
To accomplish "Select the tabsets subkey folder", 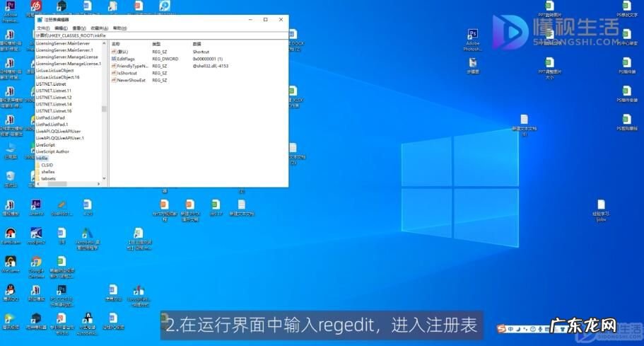I will pyautogui.click(x=48, y=178).
